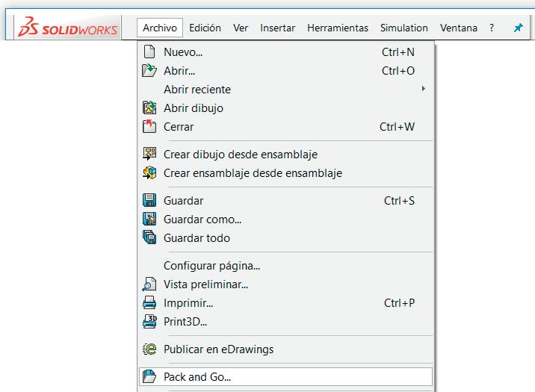The width and height of the screenshot is (535, 392).
Task: Click the Imprimir printer icon
Action: tap(149, 302)
